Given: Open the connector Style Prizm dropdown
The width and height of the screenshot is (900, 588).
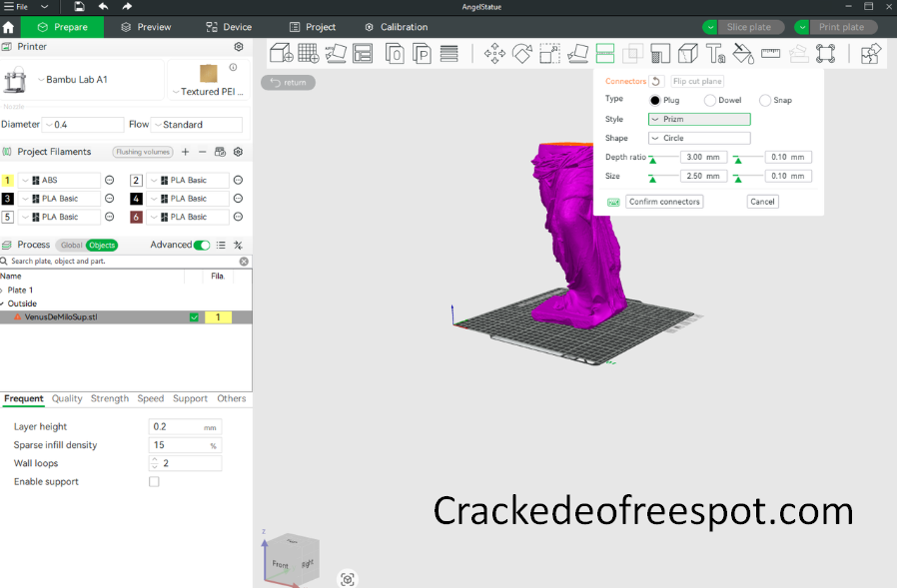Looking at the screenshot, I should (x=698, y=120).
